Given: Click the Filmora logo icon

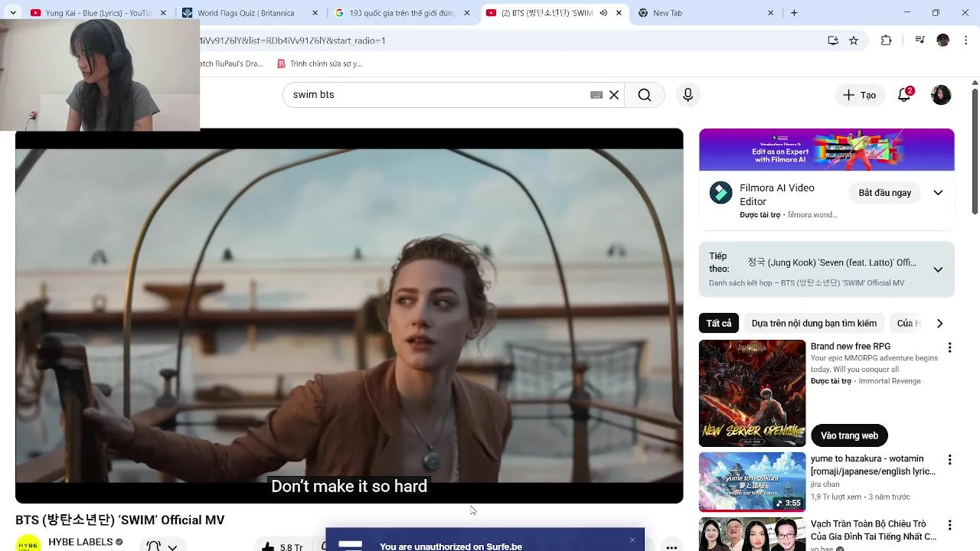Looking at the screenshot, I should coord(720,193).
